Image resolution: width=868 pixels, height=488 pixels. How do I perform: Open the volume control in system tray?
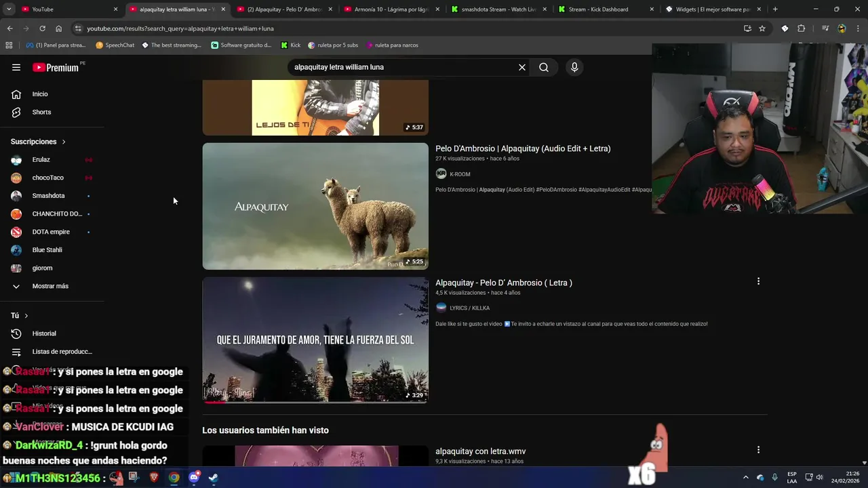tap(820, 478)
